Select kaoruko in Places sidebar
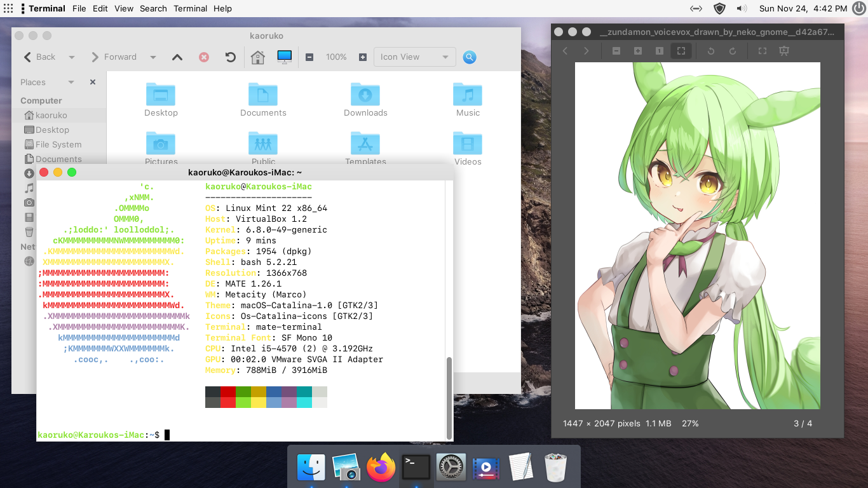 tap(59, 115)
